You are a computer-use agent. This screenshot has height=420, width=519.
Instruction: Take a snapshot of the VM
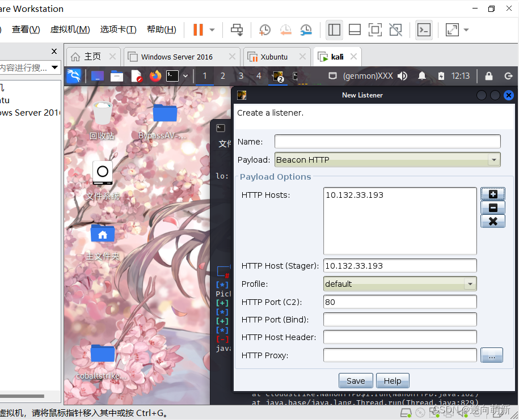pyautogui.click(x=265, y=30)
